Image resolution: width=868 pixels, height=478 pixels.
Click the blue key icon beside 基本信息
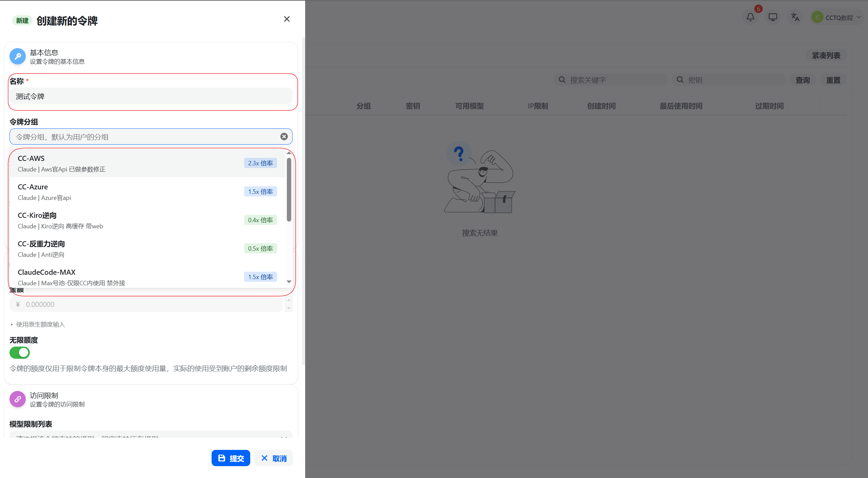tap(18, 56)
